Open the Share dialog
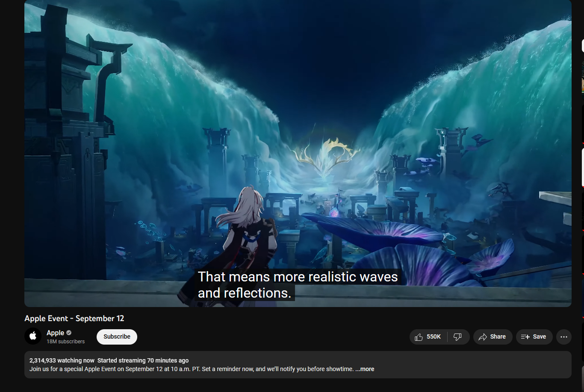This screenshot has height=392, width=584. [493, 337]
